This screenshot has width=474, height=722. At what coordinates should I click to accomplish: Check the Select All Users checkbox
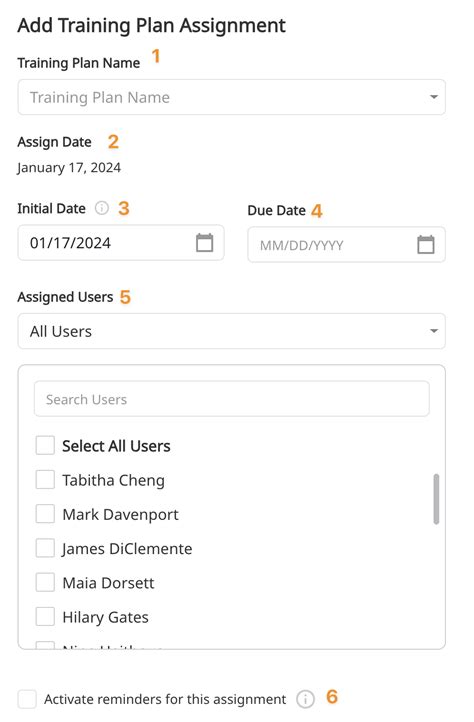[45, 445]
